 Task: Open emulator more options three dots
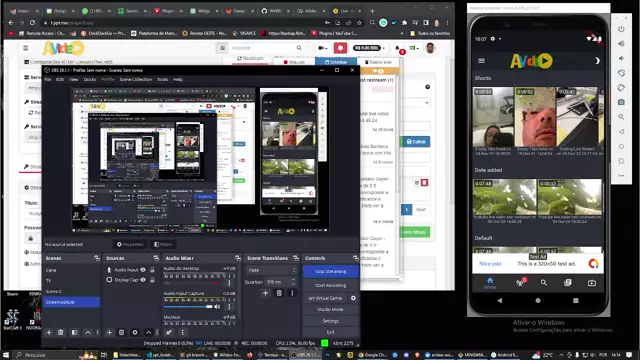pyautogui.click(x=621, y=176)
